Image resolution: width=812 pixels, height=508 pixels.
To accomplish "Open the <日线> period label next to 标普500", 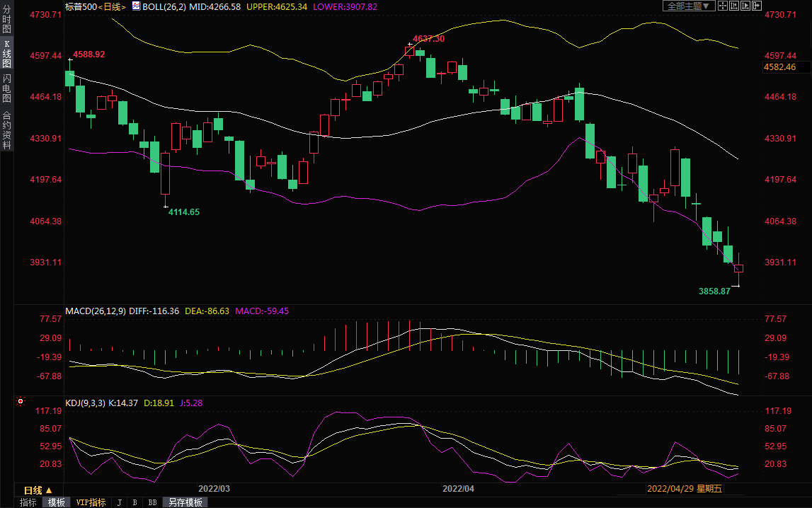I will tap(110, 6).
